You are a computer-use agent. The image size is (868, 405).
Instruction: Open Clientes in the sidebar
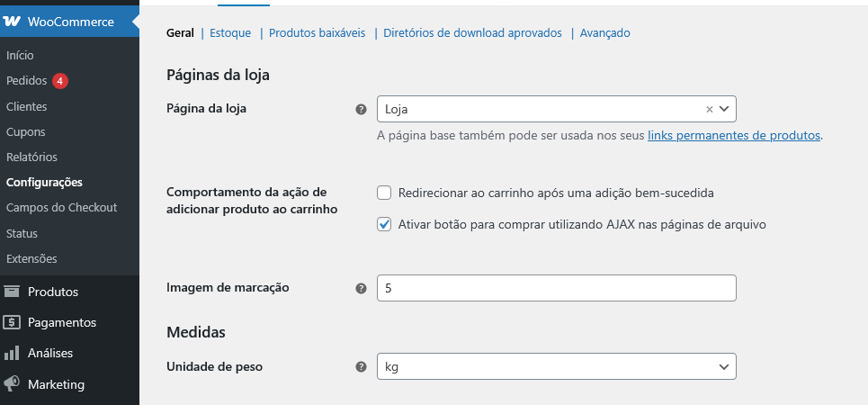[x=27, y=106]
